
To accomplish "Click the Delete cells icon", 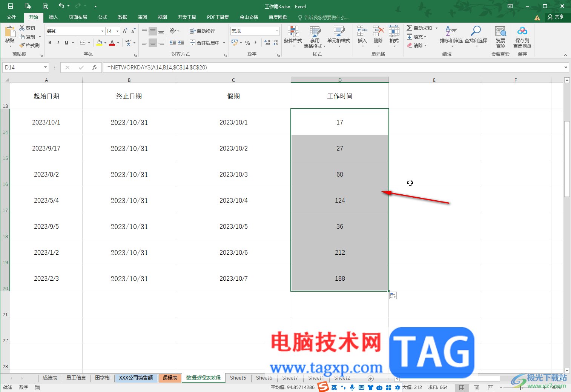I will click(378, 31).
